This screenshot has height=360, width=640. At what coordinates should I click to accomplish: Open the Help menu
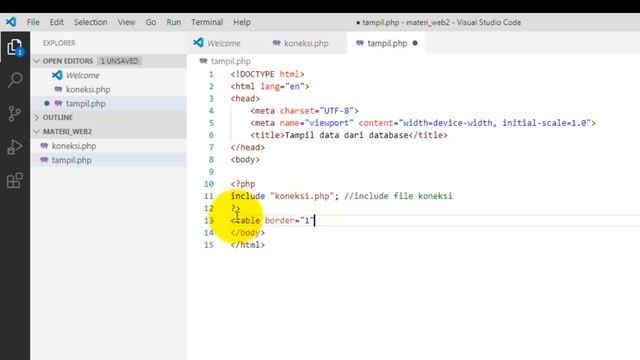click(242, 22)
